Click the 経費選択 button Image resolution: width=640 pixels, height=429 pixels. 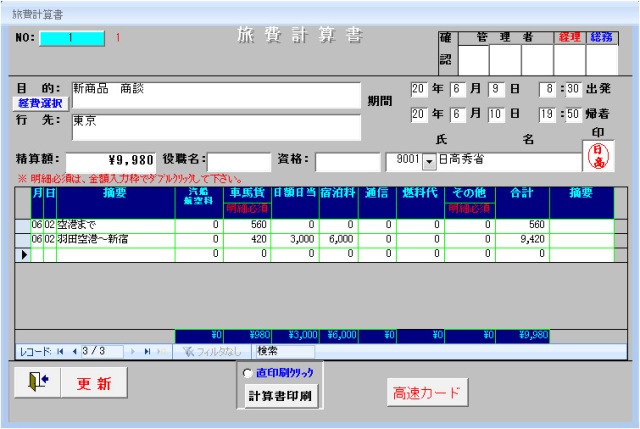tap(39, 102)
